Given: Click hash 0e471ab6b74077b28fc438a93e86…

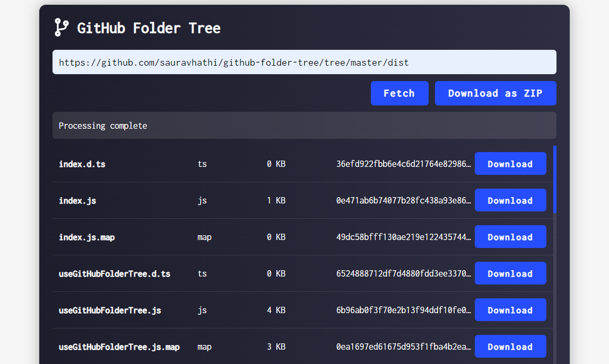Looking at the screenshot, I should 404,200.
